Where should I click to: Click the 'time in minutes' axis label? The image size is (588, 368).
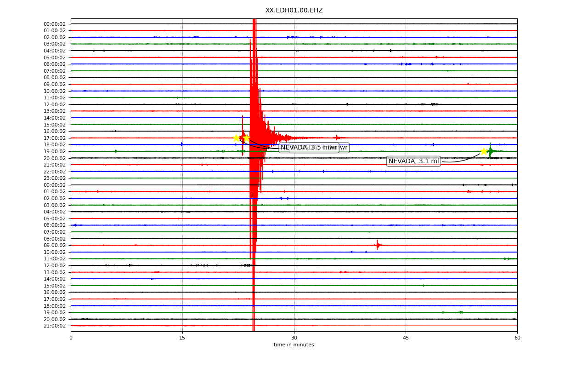point(294,345)
